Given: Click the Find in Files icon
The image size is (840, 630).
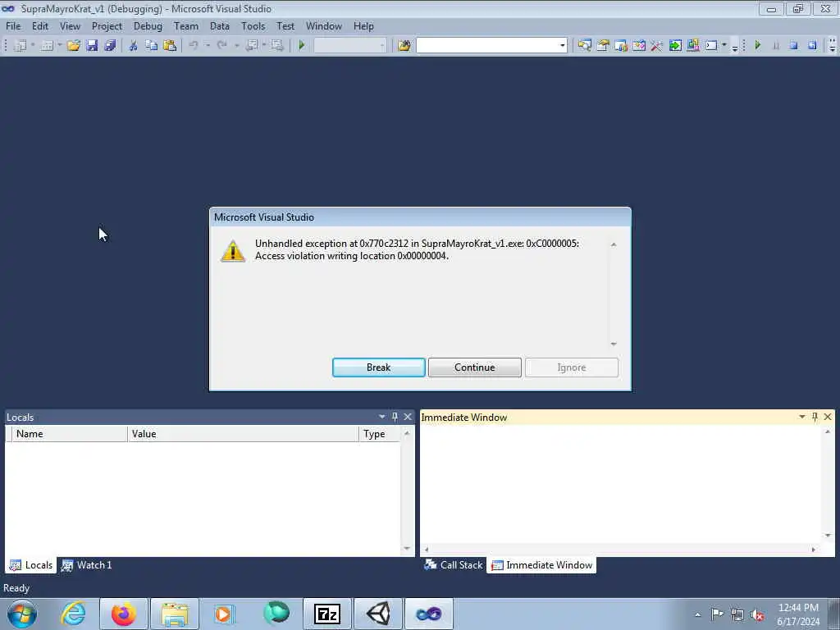Looking at the screenshot, I should click(404, 46).
